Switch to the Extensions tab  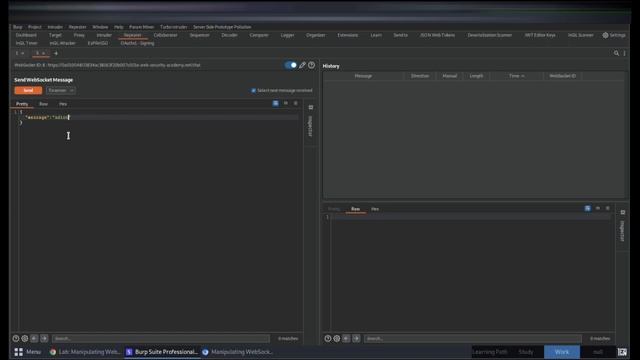coord(348,35)
